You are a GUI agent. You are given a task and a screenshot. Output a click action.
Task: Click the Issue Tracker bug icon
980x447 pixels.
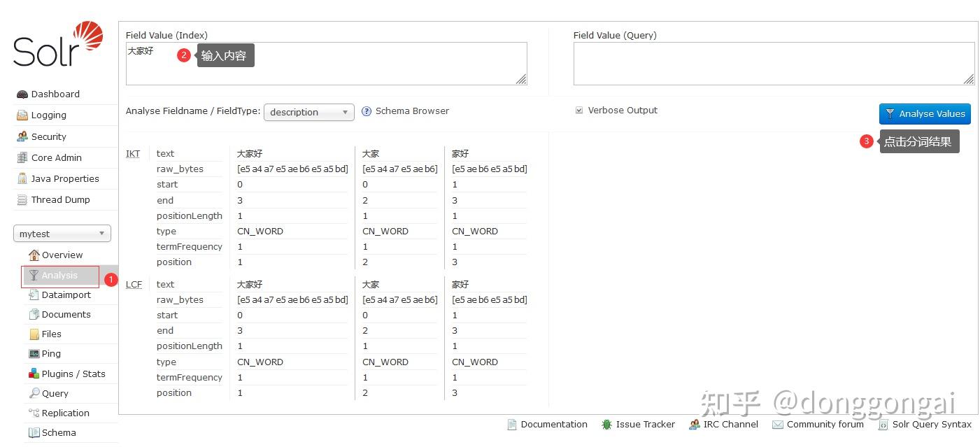606,425
